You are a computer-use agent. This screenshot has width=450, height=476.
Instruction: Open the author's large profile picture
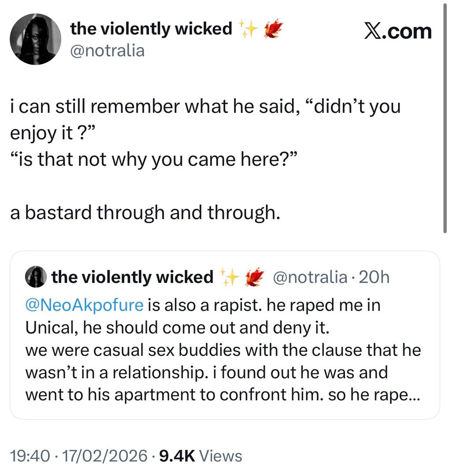click(35, 39)
